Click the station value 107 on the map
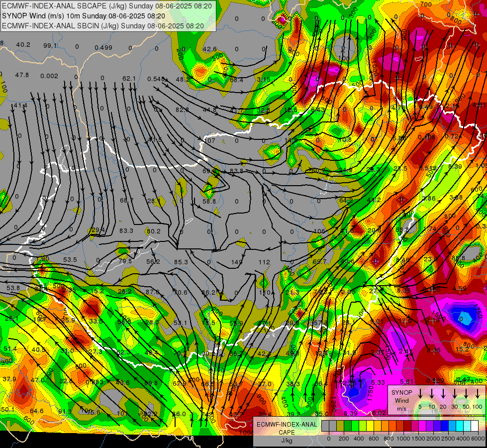Viewport: 487px width, 448px height. [x=210, y=140]
